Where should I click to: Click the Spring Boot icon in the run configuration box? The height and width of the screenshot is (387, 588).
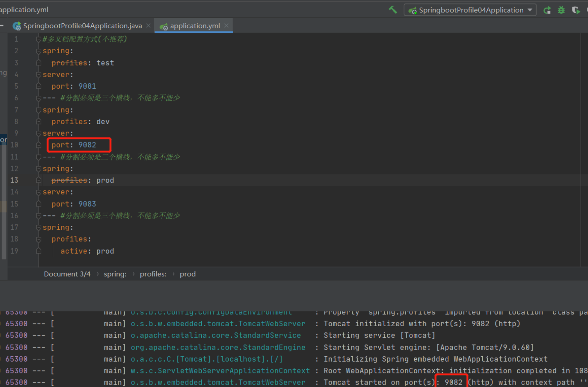pos(412,11)
